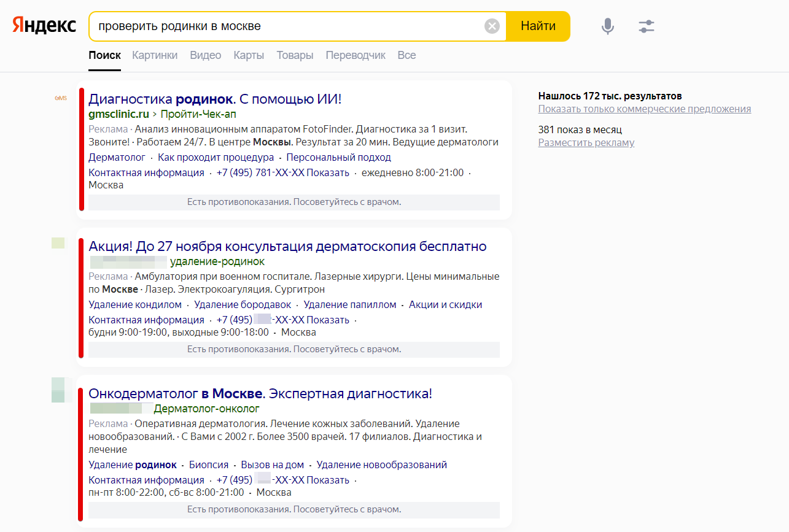Click the Яндекс logo

[x=44, y=26]
